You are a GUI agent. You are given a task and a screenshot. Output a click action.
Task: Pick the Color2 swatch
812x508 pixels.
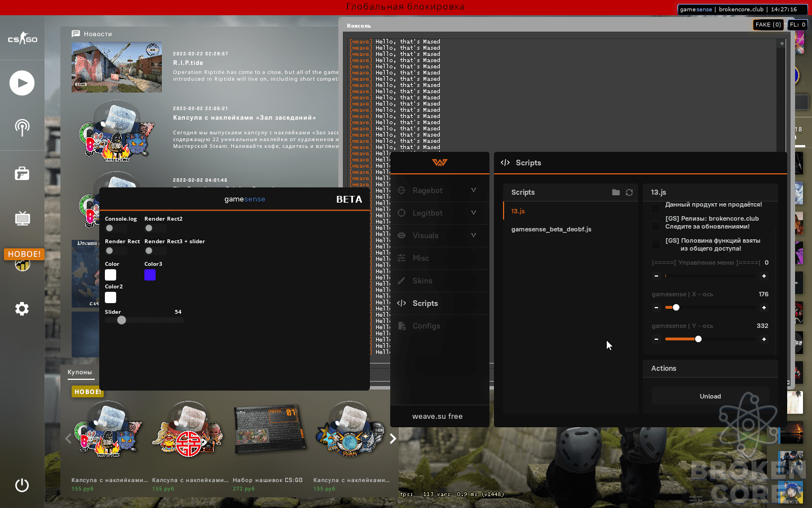pyautogui.click(x=111, y=297)
